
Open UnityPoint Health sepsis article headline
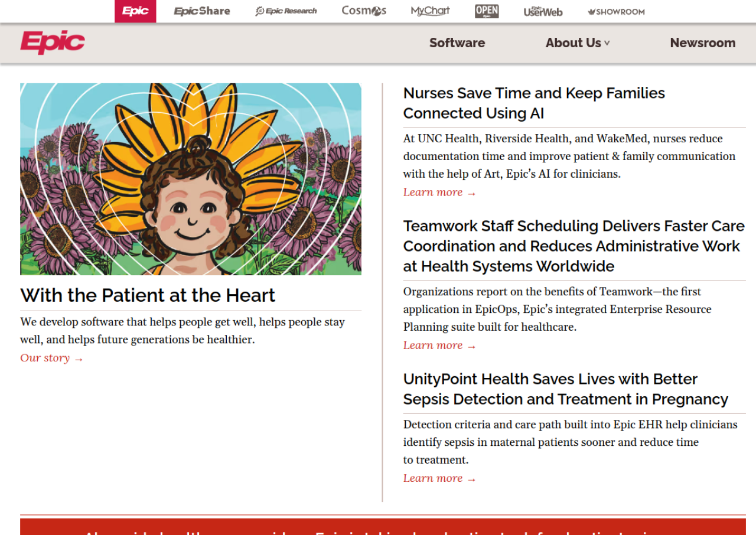pyautogui.click(x=566, y=389)
